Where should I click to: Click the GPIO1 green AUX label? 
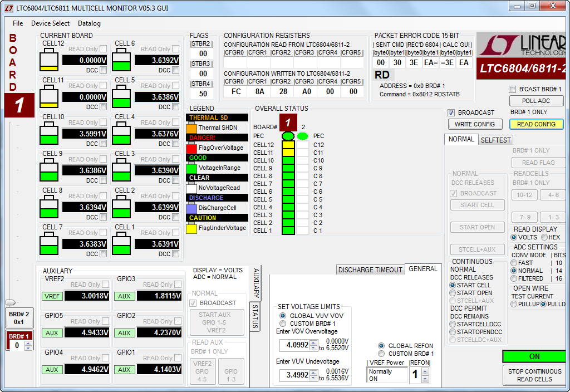pos(124,370)
